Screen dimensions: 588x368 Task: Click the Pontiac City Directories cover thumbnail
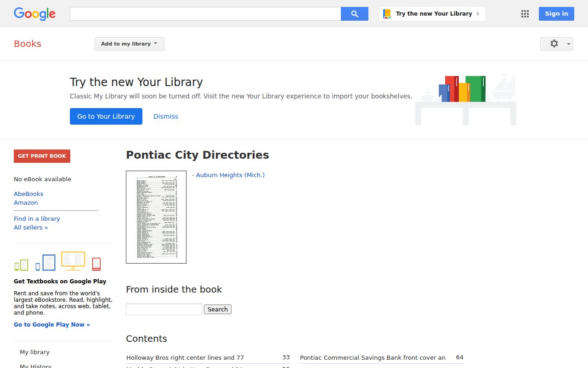tap(156, 217)
